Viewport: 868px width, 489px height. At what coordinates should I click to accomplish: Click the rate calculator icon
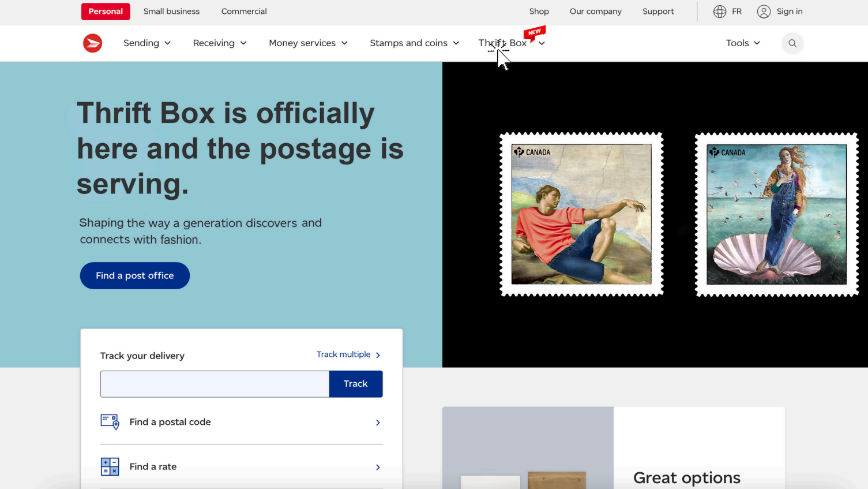(110, 466)
